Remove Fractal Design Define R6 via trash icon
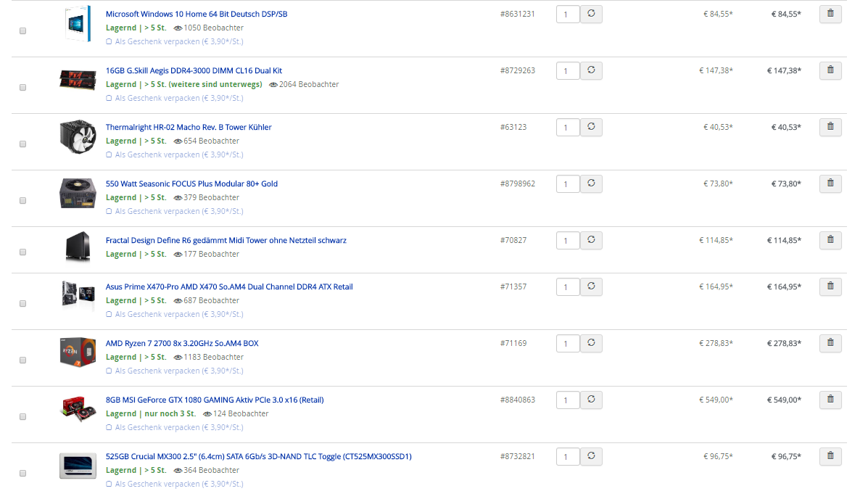The height and width of the screenshot is (499, 868). (x=830, y=240)
